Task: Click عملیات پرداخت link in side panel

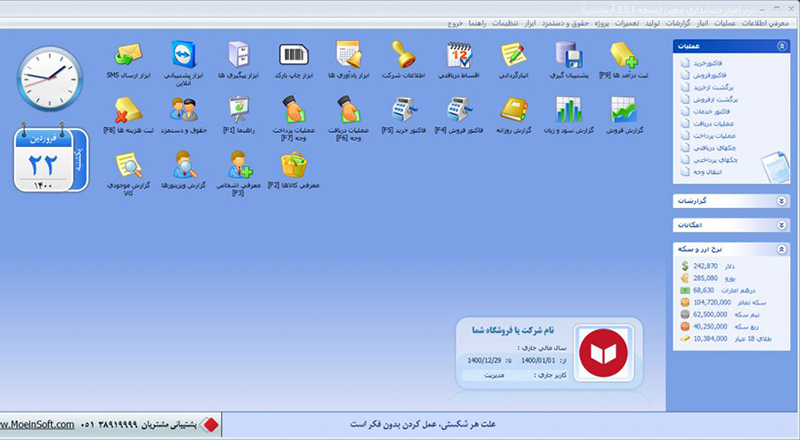Action: [x=714, y=136]
